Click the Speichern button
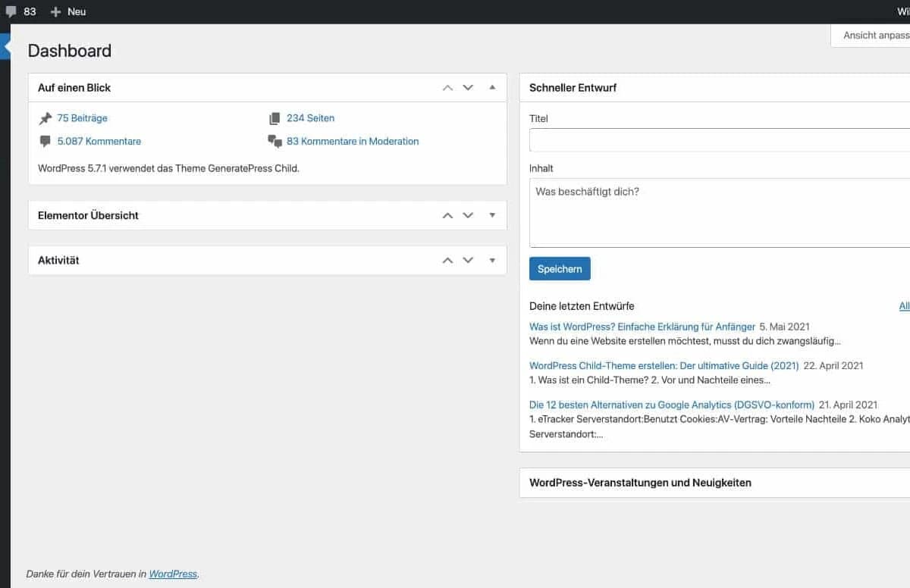 pos(560,268)
